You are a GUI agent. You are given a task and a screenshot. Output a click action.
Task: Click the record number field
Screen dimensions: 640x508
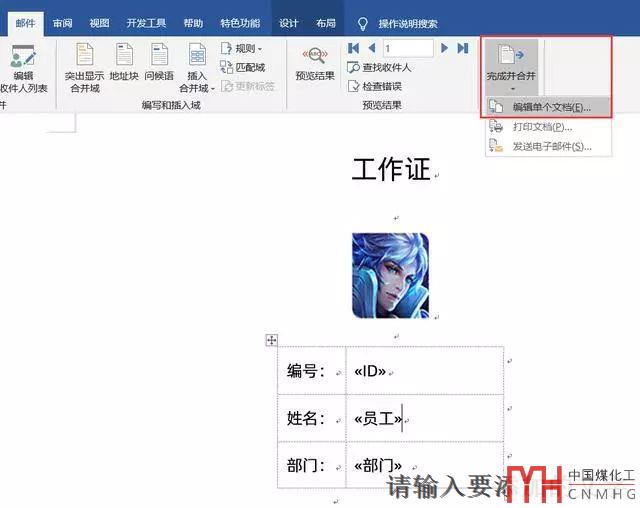tap(408, 49)
